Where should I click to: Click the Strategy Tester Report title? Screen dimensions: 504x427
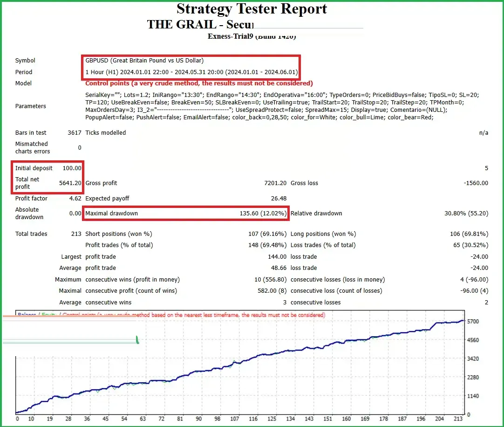(x=252, y=9)
